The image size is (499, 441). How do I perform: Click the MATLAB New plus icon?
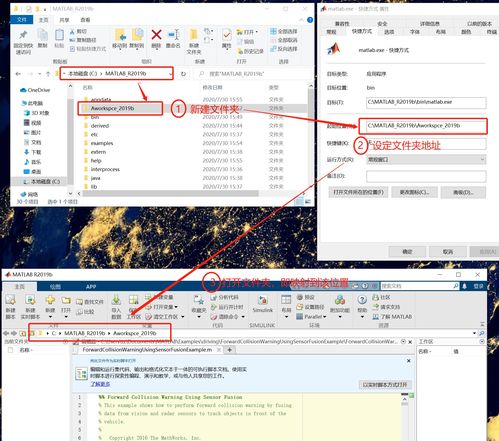(50, 300)
